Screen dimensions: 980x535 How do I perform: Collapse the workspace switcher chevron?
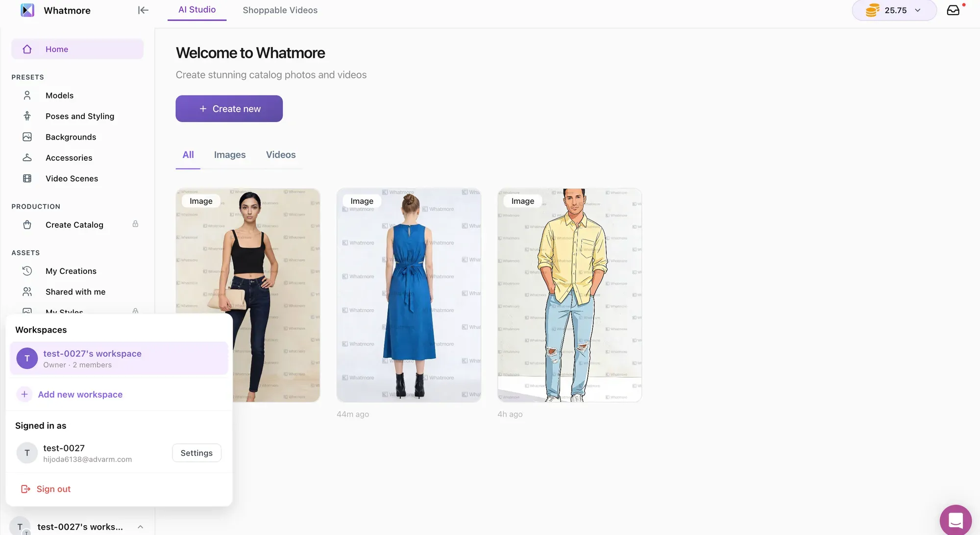tap(140, 527)
